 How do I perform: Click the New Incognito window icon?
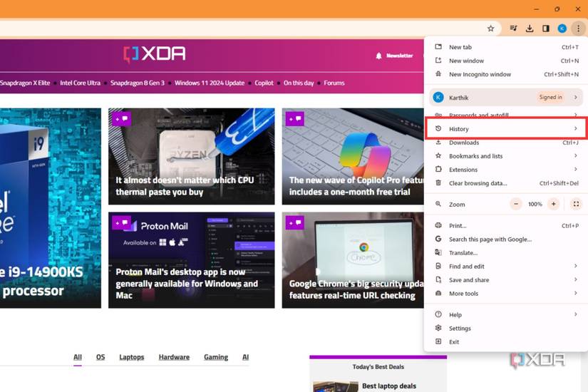(438, 74)
